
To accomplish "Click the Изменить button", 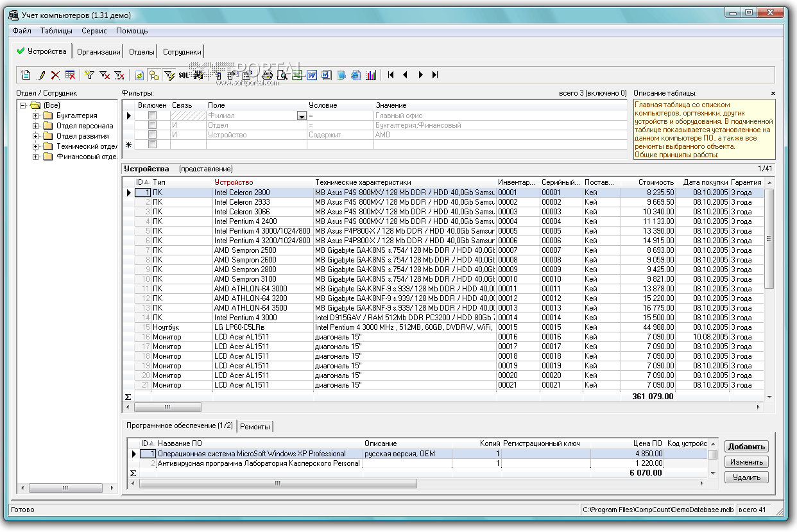I will 746,462.
